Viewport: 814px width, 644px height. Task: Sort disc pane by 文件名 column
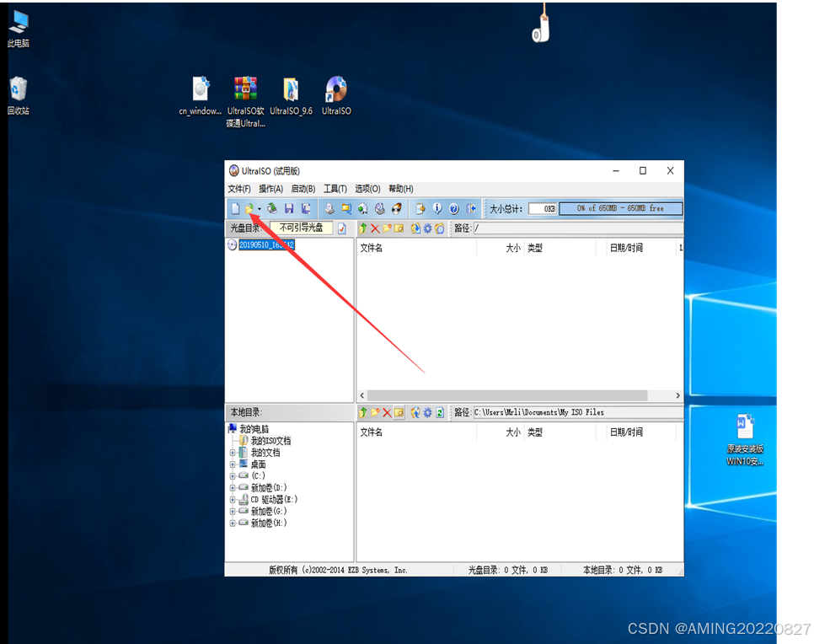(416, 248)
